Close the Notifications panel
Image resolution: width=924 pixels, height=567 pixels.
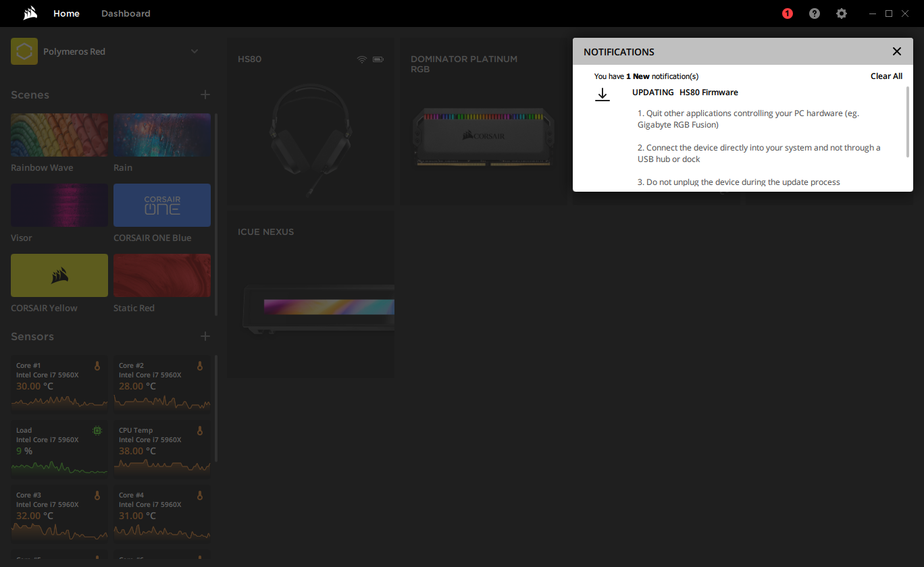[x=897, y=51]
